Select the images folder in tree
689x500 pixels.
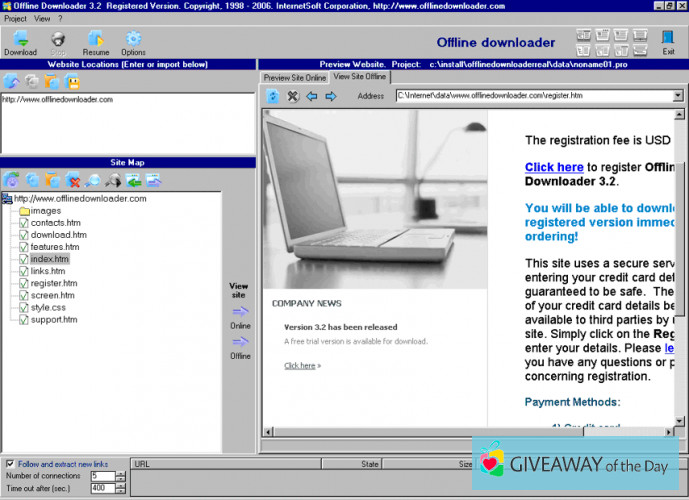tap(45, 211)
